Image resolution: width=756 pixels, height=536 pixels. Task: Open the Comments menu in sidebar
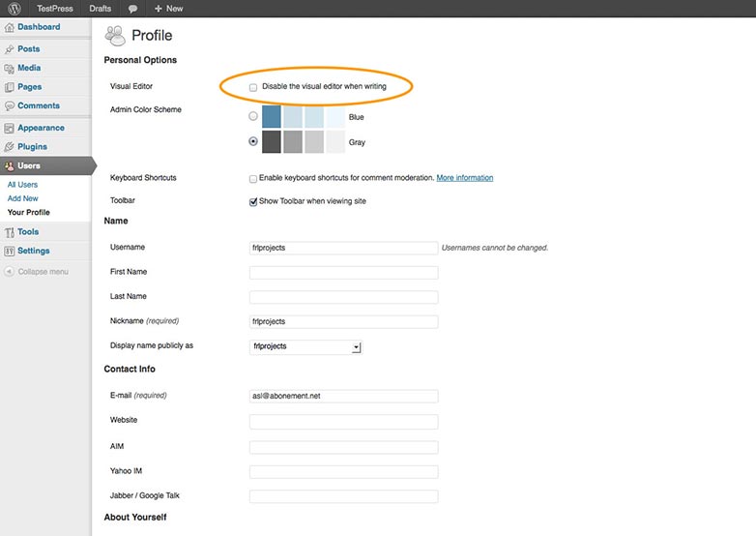click(39, 105)
